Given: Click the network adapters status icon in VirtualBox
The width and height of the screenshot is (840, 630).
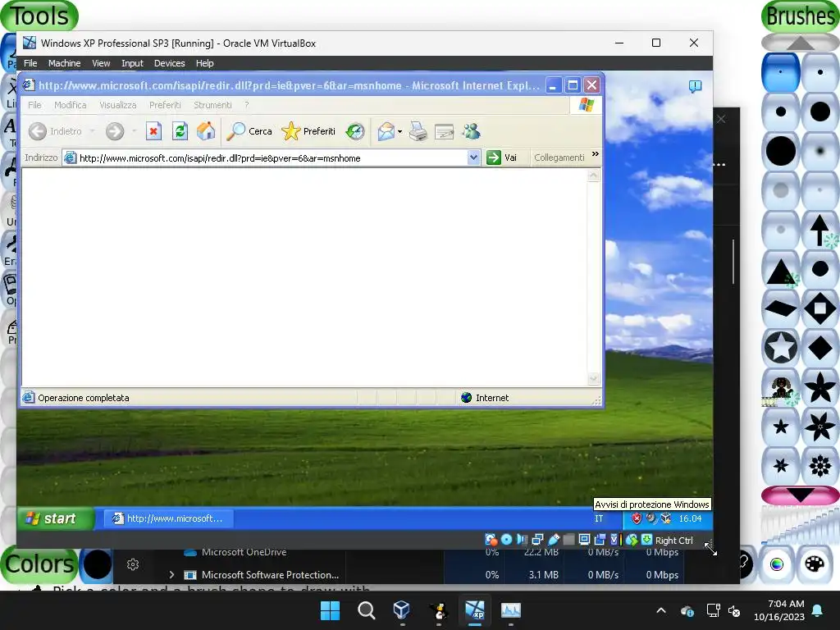Looking at the screenshot, I should (537, 540).
